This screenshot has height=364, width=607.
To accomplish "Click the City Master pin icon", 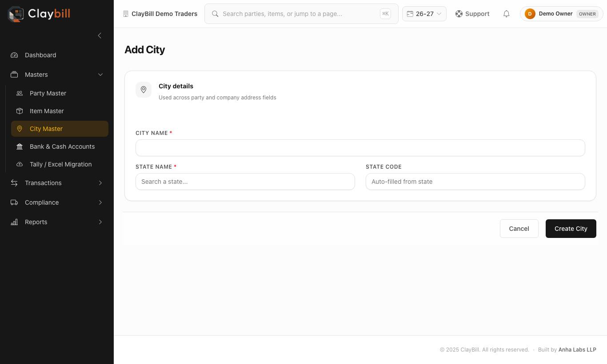I will click(x=20, y=129).
